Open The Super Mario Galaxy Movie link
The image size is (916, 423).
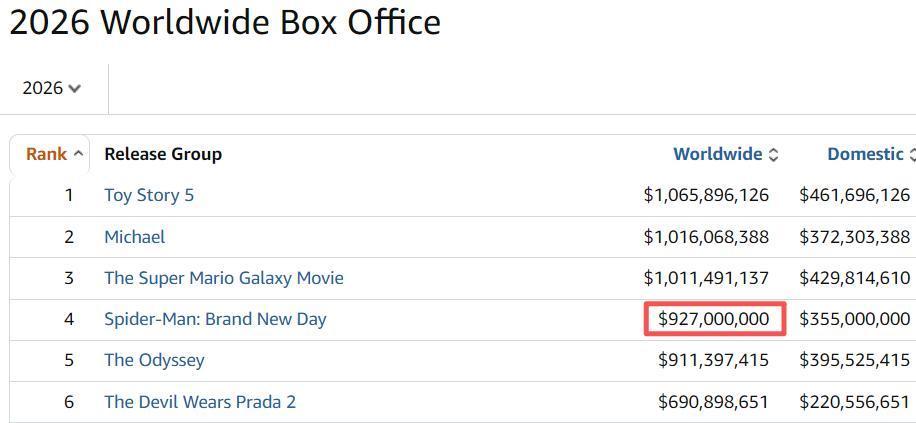[224, 278]
